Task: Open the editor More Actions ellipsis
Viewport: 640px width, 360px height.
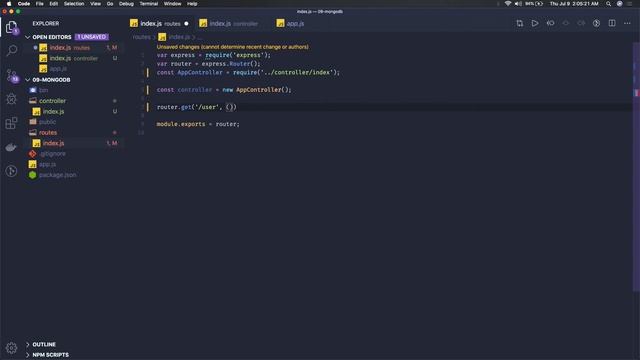Action: (627, 24)
